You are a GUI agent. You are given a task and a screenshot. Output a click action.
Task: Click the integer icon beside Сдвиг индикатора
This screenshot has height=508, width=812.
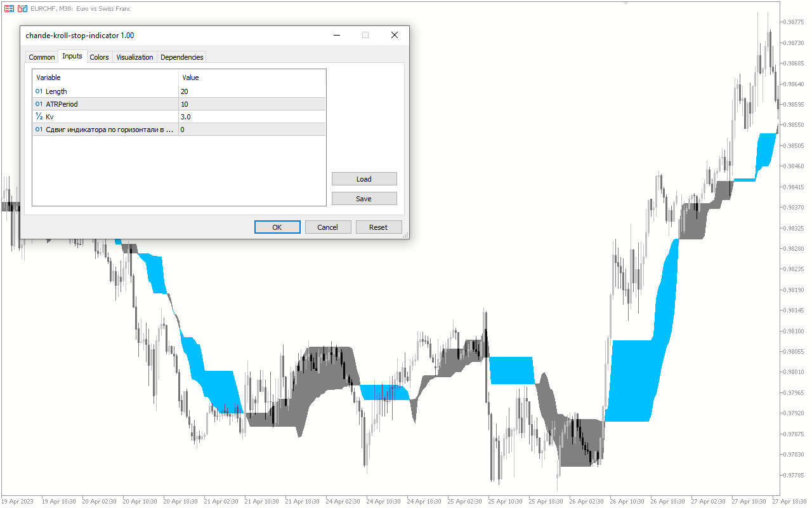pos(39,130)
